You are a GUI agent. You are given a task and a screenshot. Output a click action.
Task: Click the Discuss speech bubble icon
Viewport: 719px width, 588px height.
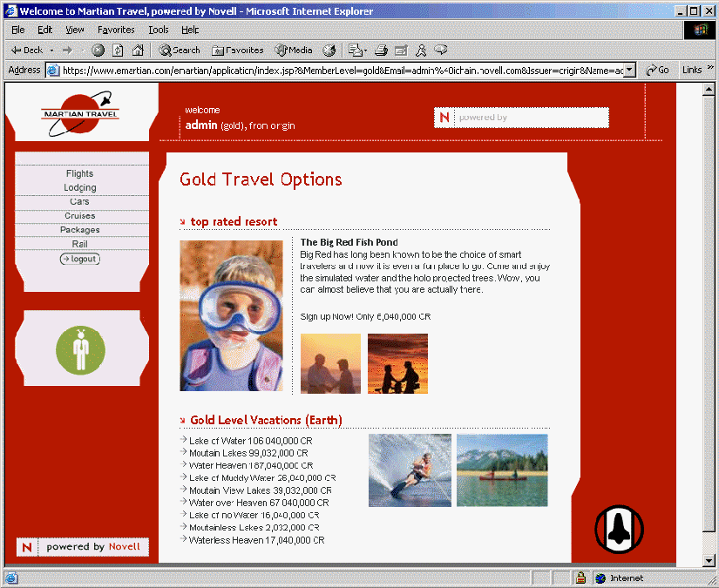coord(441,50)
